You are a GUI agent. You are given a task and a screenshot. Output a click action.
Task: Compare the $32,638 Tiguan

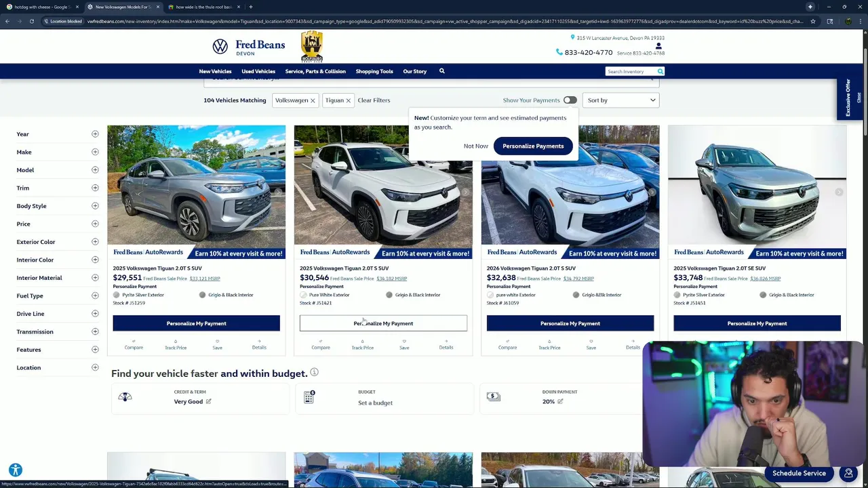point(507,345)
